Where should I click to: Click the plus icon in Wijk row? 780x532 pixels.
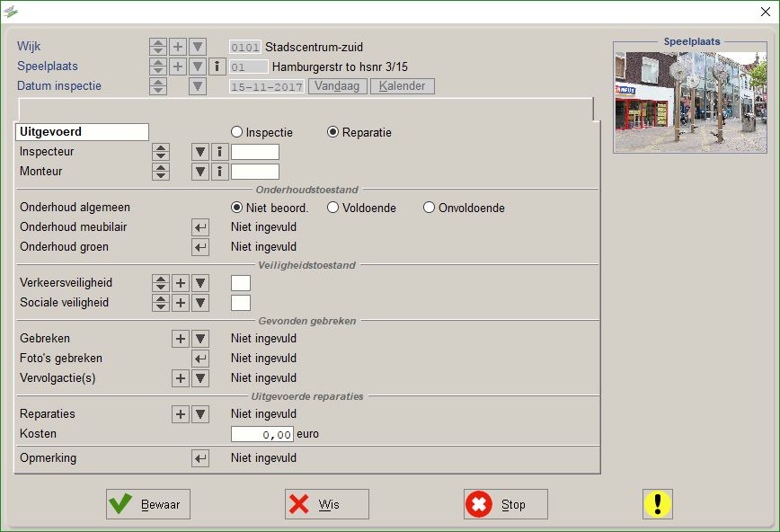178,47
